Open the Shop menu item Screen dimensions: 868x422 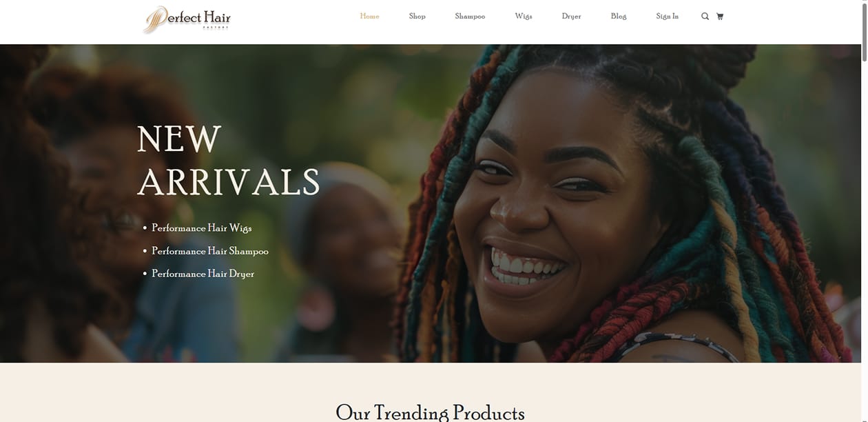point(417,16)
